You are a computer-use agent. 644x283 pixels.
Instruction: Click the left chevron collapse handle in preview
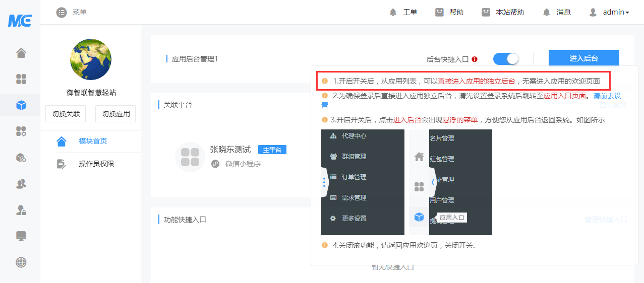coord(432,182)
